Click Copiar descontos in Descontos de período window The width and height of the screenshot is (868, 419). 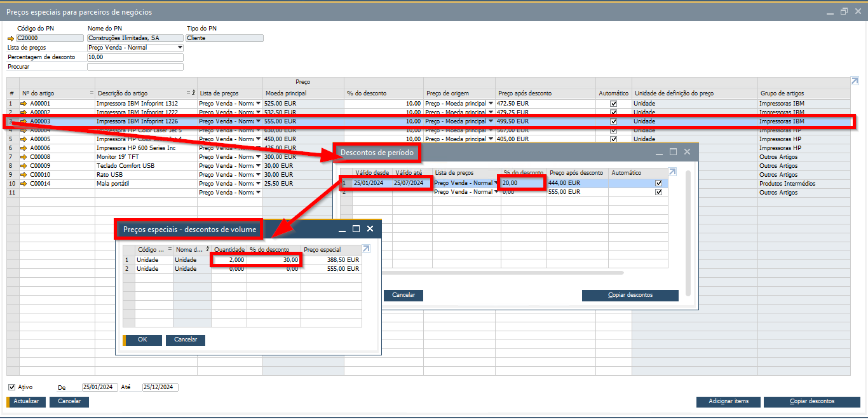point(630,295)
